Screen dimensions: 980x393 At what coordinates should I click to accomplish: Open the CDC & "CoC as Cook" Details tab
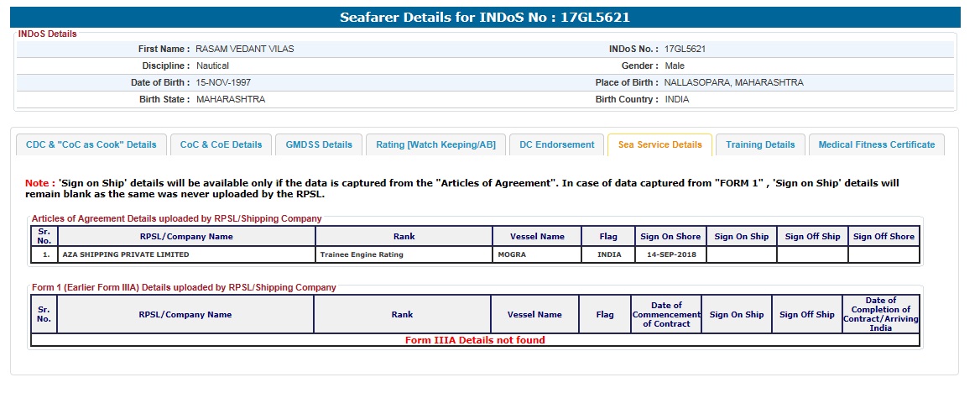[x=91, y=144]
